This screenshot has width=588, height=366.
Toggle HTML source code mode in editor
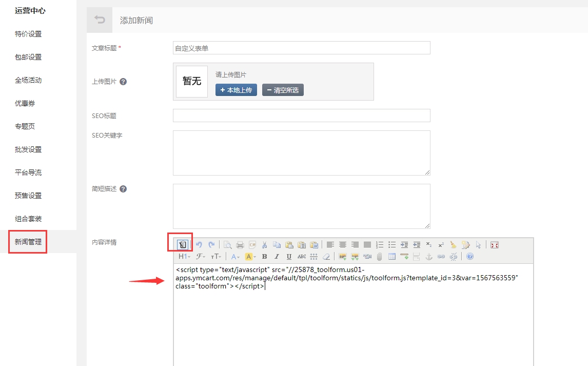(183, 245)
